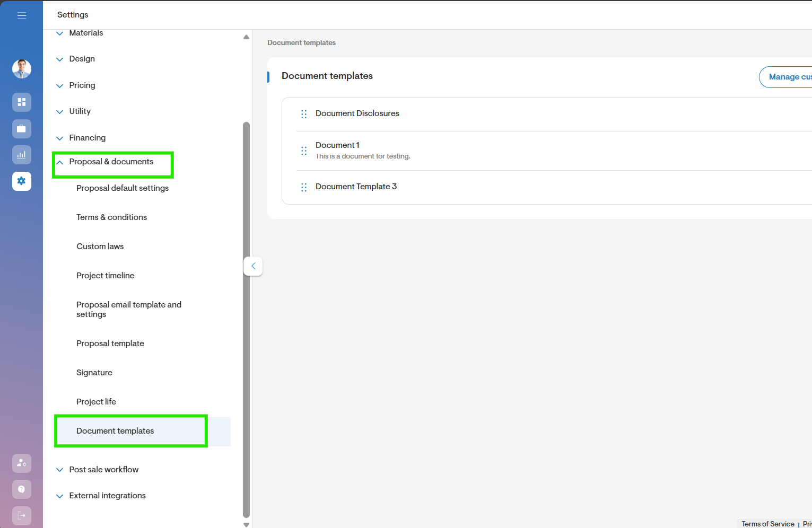Open the Document 1 template row

554,151
